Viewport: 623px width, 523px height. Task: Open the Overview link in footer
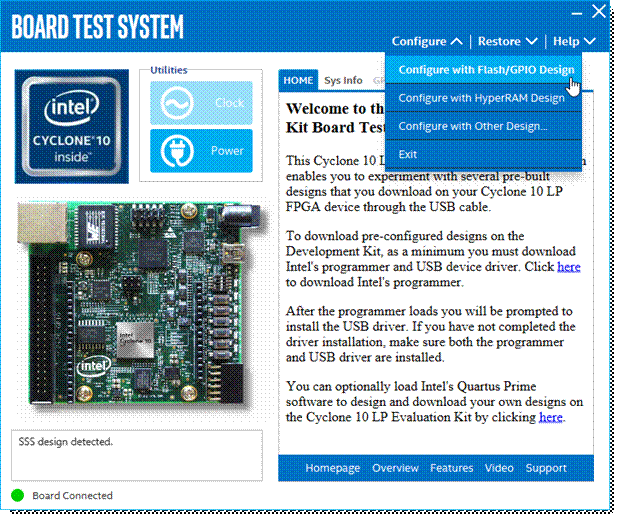tap(395, 468)
